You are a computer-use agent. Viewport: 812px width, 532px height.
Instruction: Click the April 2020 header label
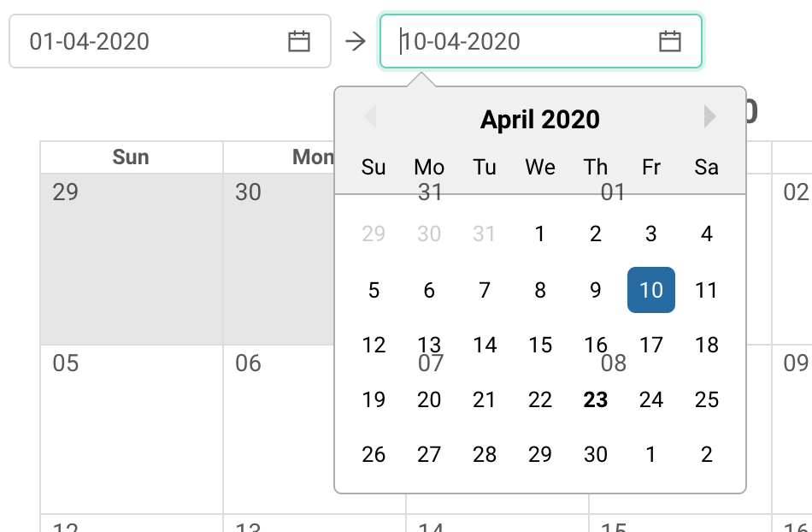(539, 119)
